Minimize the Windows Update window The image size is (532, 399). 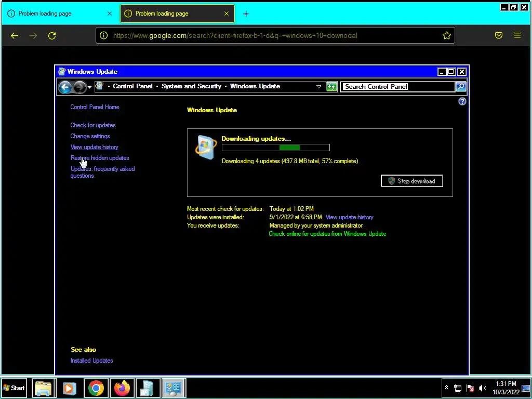442,72
